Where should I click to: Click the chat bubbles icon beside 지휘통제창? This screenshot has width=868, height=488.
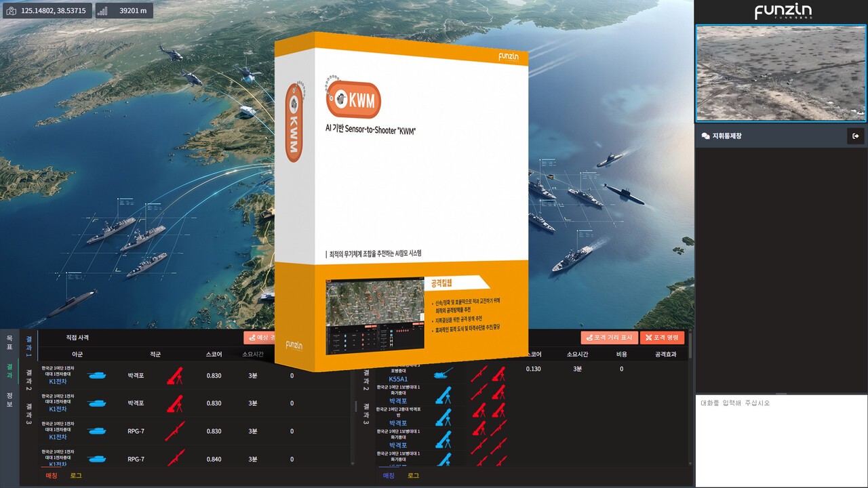tap(705, 136)
